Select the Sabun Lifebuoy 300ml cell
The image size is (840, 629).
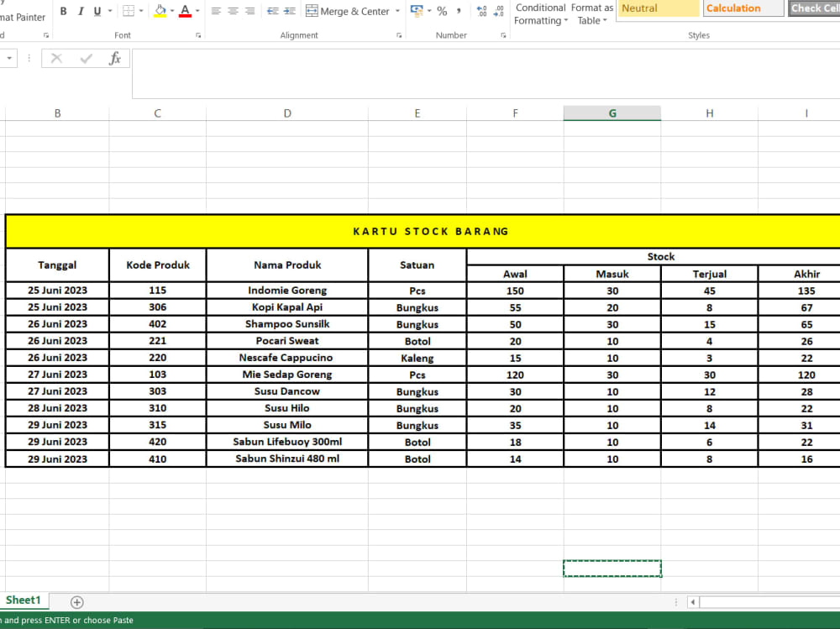[x=287, y=442]
